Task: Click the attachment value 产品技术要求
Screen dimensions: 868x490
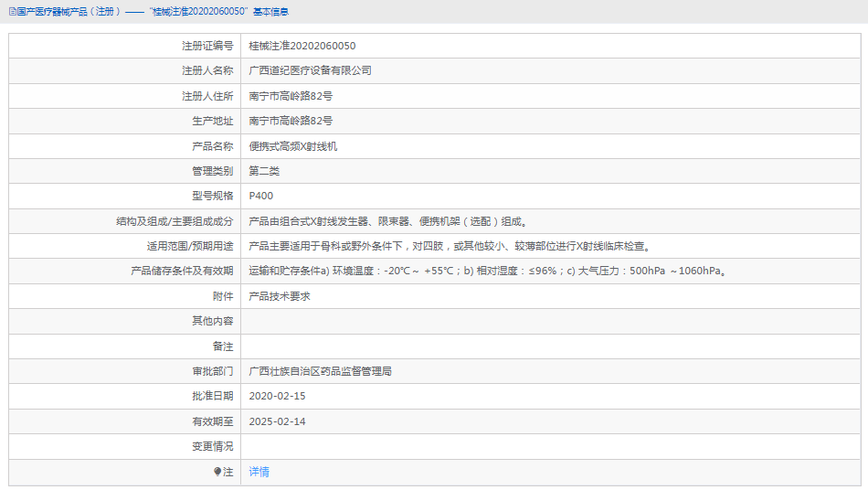Action: [x=280, y=296]
